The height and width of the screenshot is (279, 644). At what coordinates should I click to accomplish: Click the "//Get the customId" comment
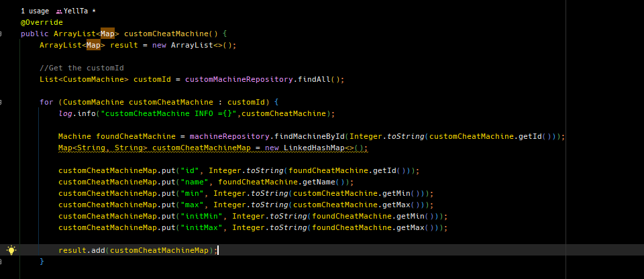click(82, 68)
